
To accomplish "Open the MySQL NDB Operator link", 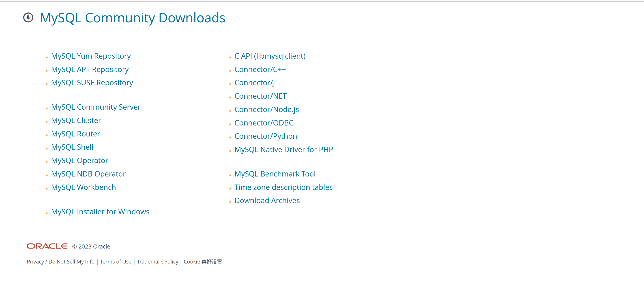I will [88, 174].
